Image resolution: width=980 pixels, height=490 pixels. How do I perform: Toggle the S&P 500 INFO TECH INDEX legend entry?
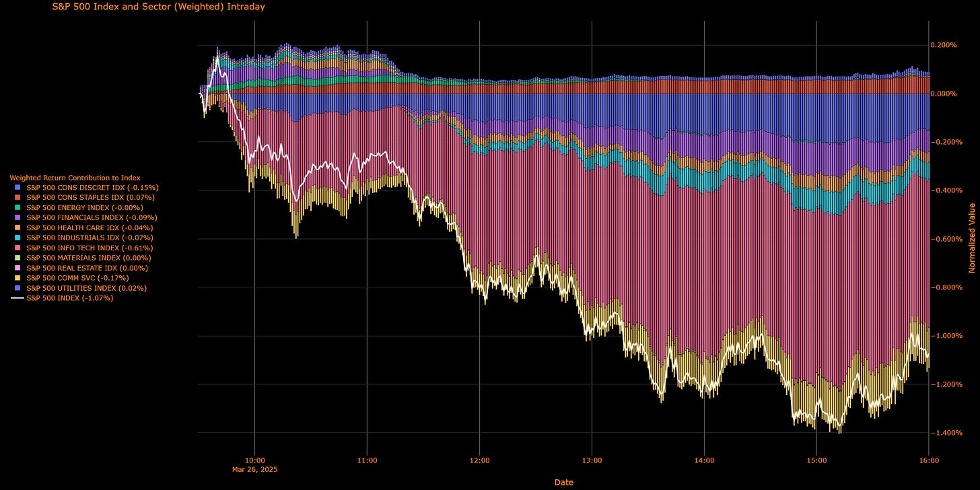pos(84,248)
